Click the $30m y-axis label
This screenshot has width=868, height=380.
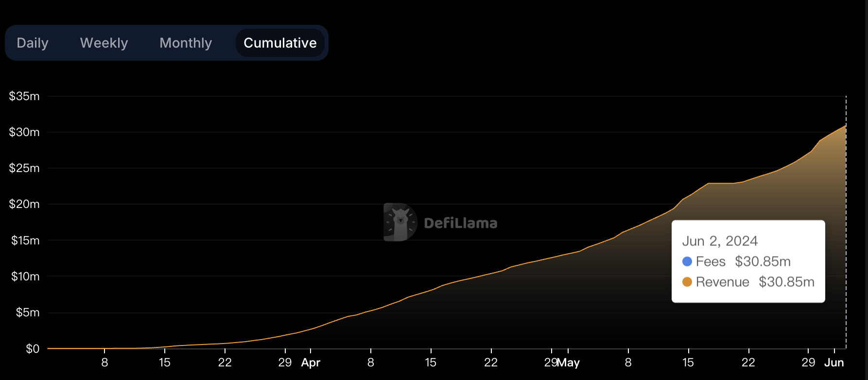click(x=24, y=132)
